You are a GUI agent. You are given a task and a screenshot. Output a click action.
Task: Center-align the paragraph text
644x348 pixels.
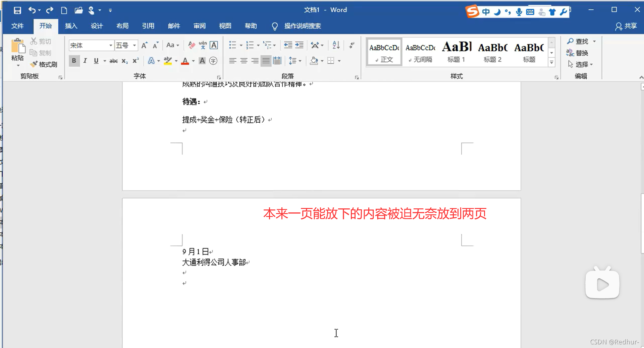244,61
